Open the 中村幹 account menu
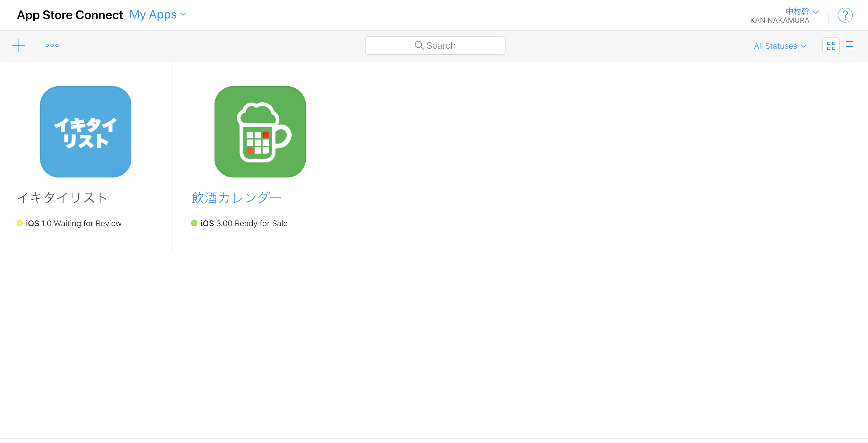868x443 pixels. click(x=802, y=11)
